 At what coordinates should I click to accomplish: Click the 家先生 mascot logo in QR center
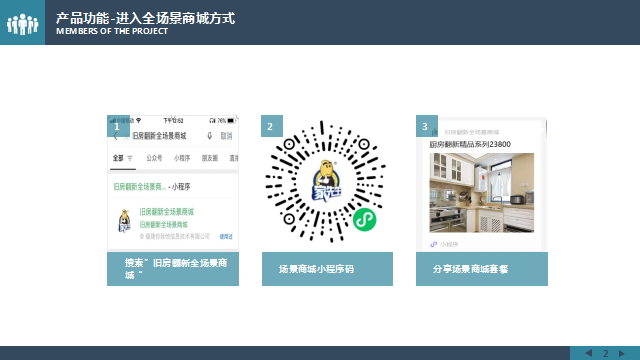pyautogui.click(x=327, y=181)
